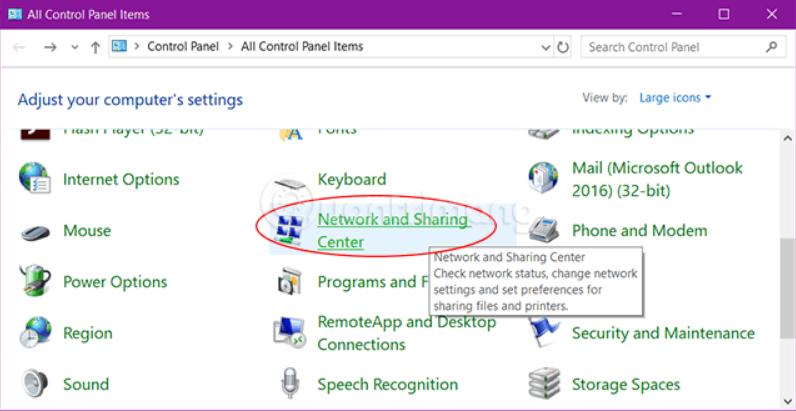Viewport: 796px width, 411px height.
Task: Click the Keyboard icon
Action: (290, 181)
